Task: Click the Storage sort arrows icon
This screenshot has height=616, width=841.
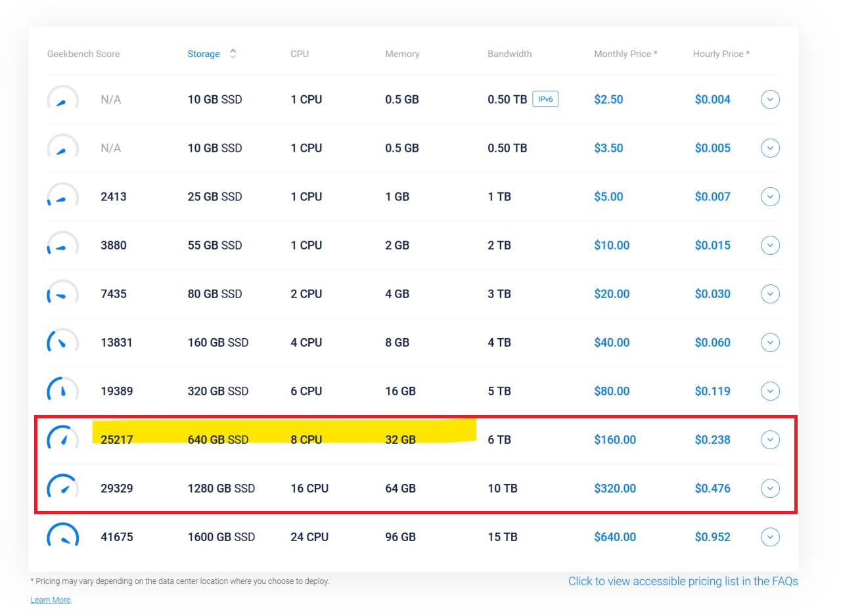Action: tap(233, 54)
